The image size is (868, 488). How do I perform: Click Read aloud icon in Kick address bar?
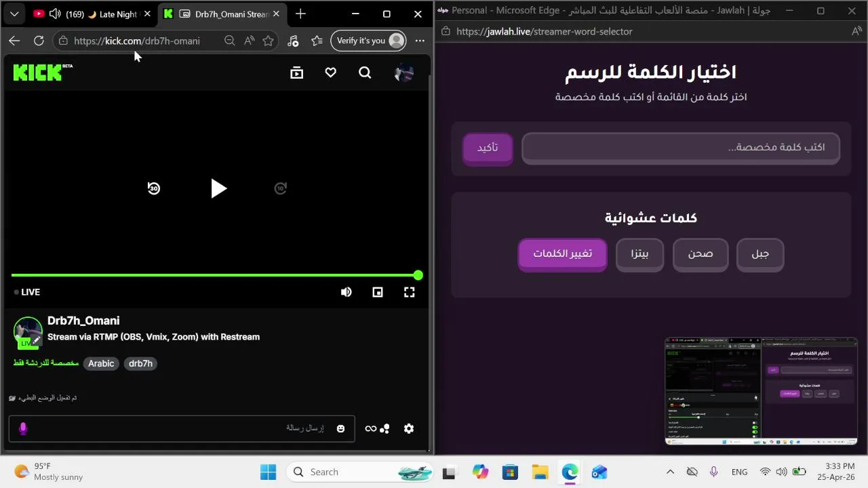[x=249, y=41]
